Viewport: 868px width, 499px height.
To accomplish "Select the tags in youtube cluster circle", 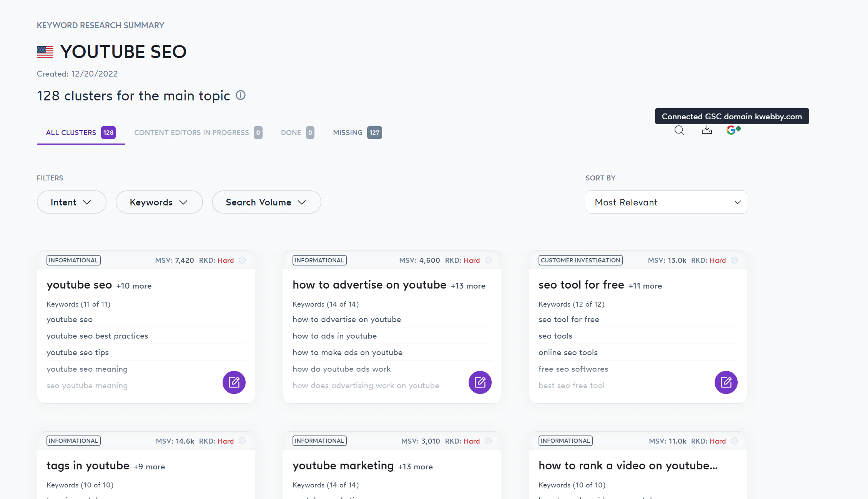I will point(242,441).
